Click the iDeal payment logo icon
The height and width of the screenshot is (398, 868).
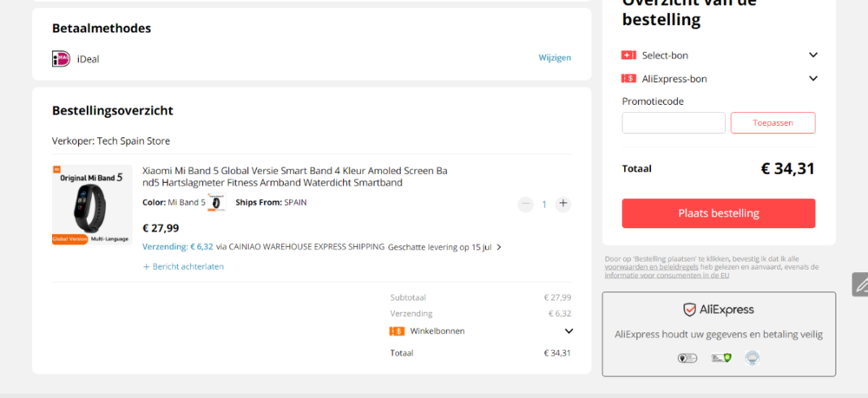[x=61, y=59]
